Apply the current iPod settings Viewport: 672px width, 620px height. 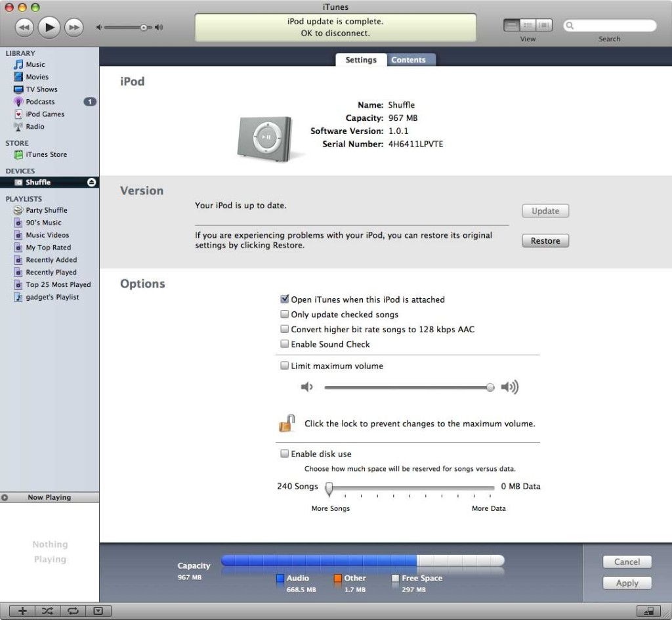coord(626,583)
